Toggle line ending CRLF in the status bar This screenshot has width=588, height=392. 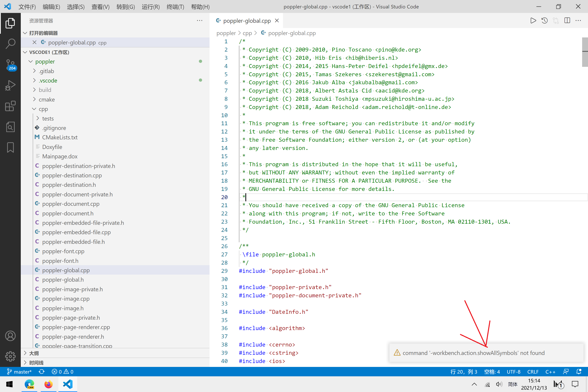(x=533, y=372)
